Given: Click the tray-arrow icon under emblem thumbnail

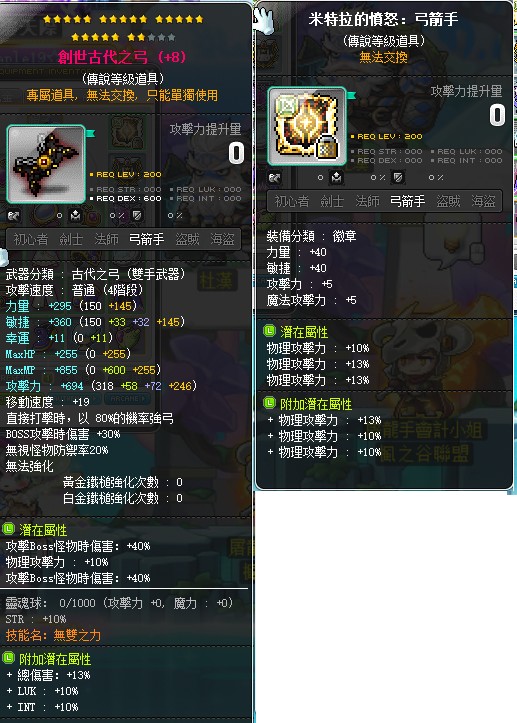Looking at the screenshot, I should click(x=336, y=177).
